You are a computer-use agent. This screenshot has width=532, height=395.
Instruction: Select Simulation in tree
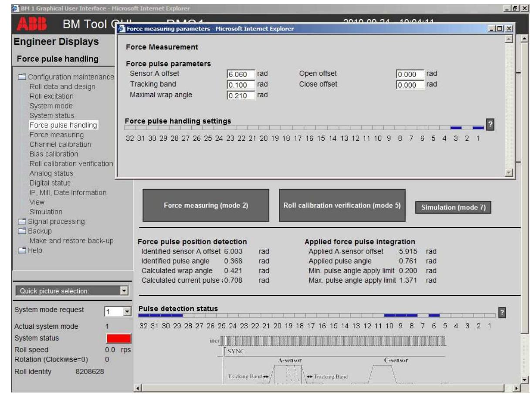[46, 212]
